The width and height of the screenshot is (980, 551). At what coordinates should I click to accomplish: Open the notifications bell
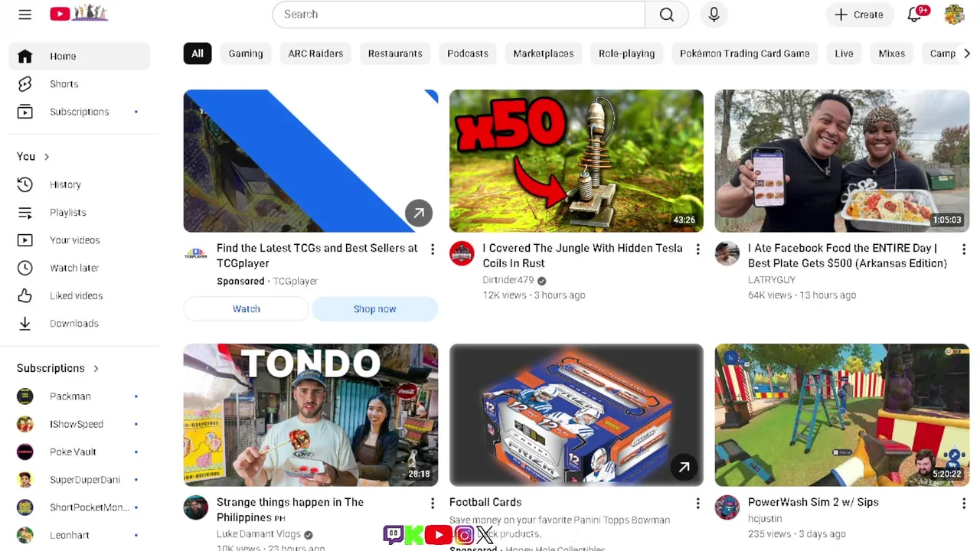[x=914, y=15]
